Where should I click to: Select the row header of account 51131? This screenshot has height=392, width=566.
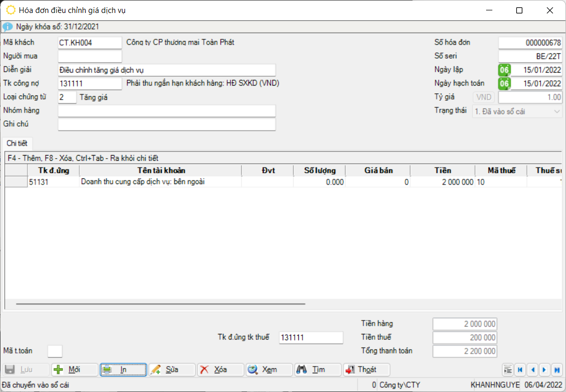pos(16,182)
